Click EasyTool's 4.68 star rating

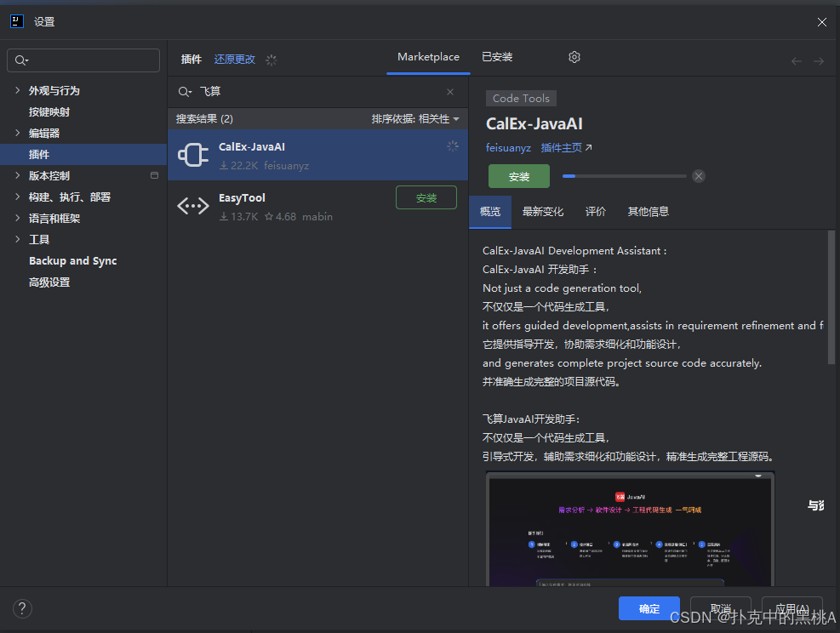280,217
